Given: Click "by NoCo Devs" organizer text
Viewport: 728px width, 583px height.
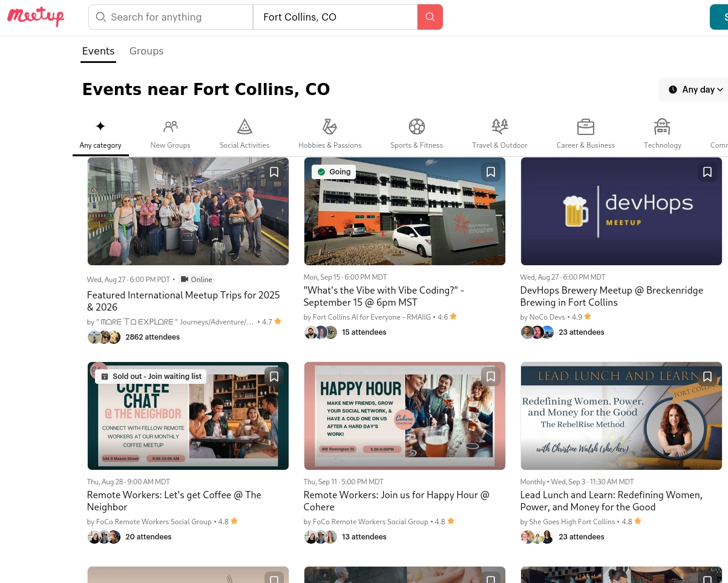Looking at the screenshot, I should click(x=543, y=317).
